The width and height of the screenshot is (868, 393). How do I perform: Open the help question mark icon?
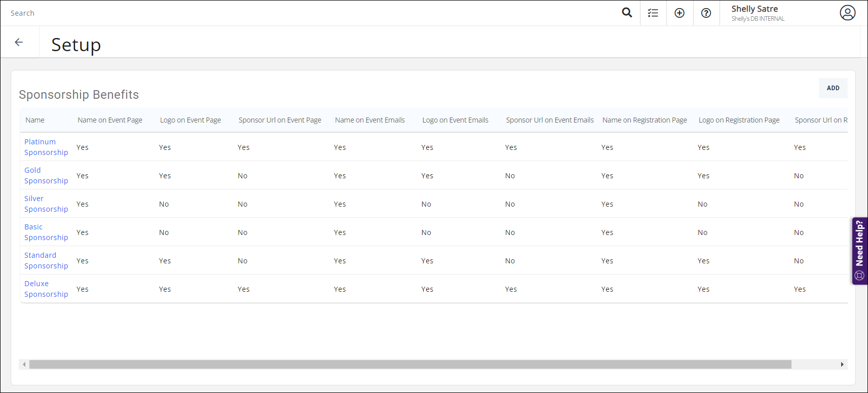[706, 13]
